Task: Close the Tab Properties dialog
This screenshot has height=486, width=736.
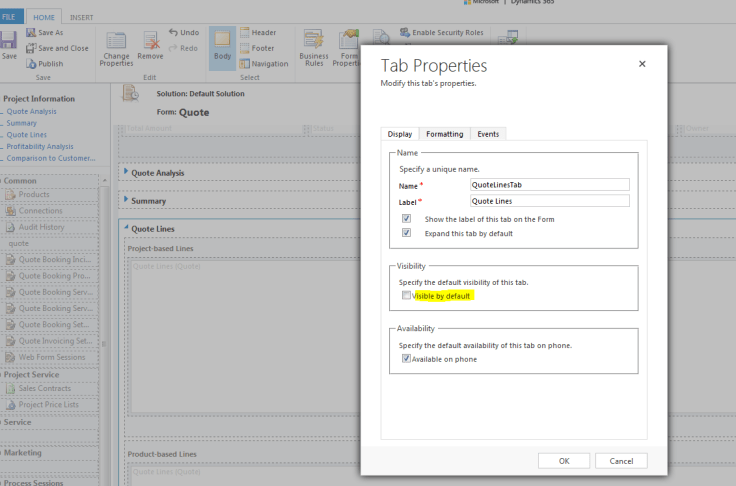Action: (x=642, y=64)
